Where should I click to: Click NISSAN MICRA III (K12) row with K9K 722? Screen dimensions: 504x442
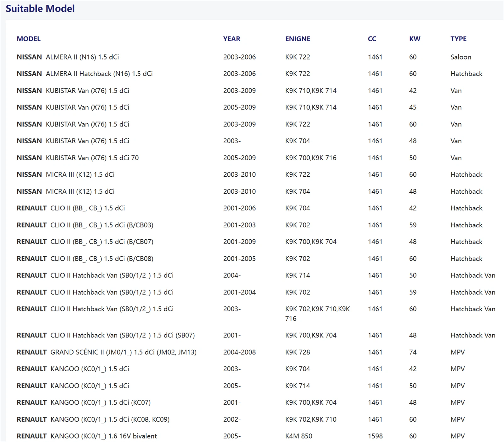[x=256, y=174]
